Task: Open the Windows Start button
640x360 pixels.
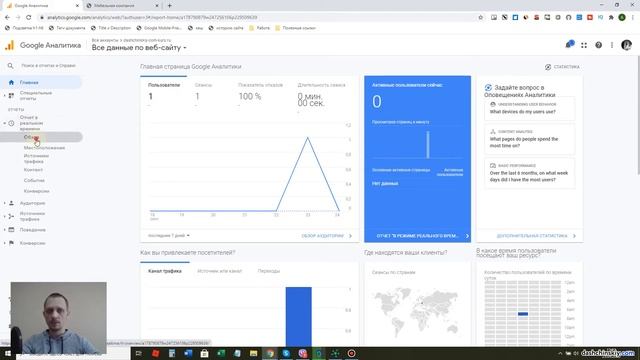Action: (7, 353)
